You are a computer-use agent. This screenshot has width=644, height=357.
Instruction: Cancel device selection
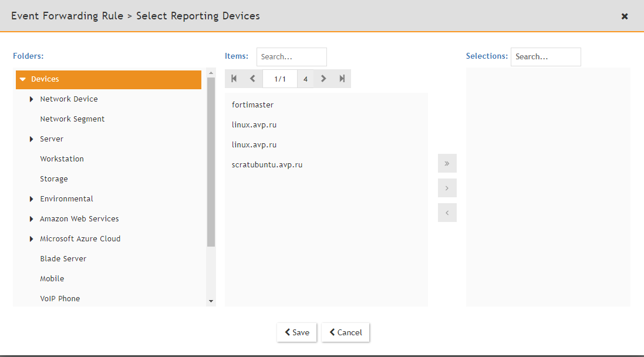pos(345,332)
